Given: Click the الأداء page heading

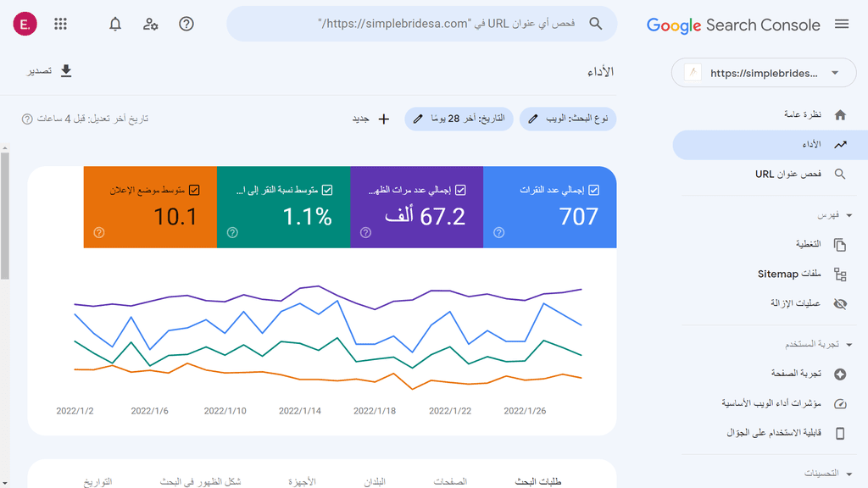Looking at the screenshot, I should (601, 72).
